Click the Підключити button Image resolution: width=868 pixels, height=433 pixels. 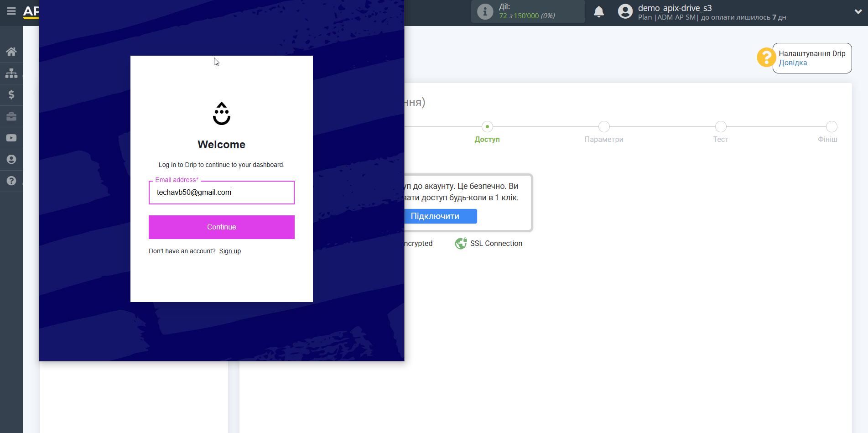441,216
